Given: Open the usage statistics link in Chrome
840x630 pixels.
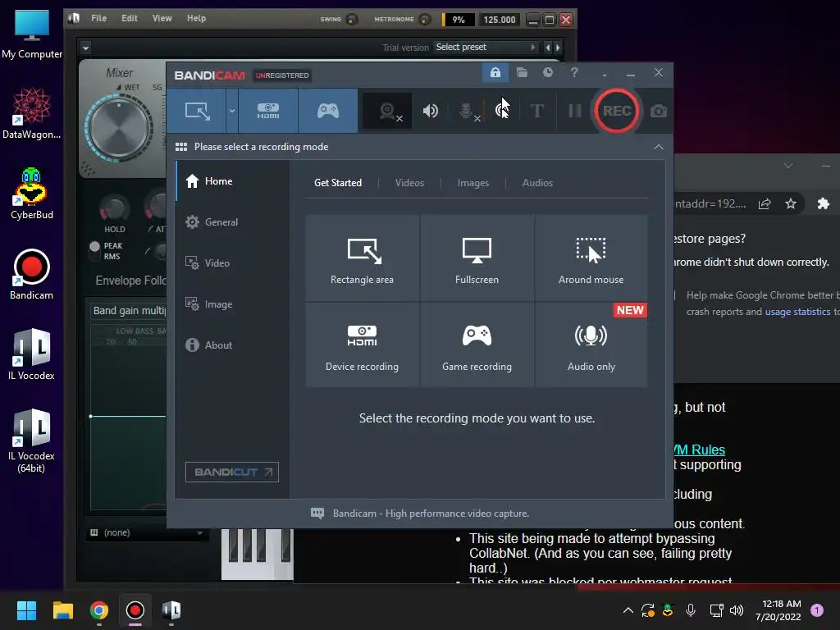Looking at the screenshot, I should 797,312.
